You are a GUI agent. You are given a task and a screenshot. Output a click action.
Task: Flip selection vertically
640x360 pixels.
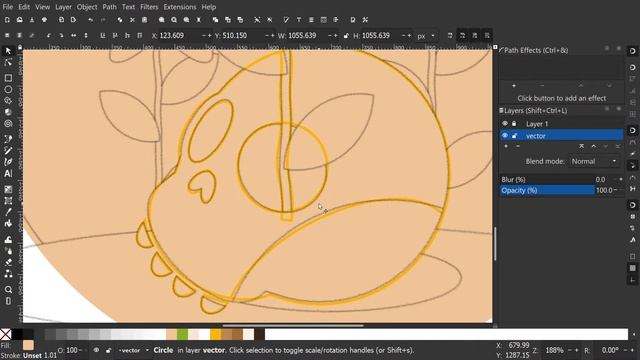(86, 36)
